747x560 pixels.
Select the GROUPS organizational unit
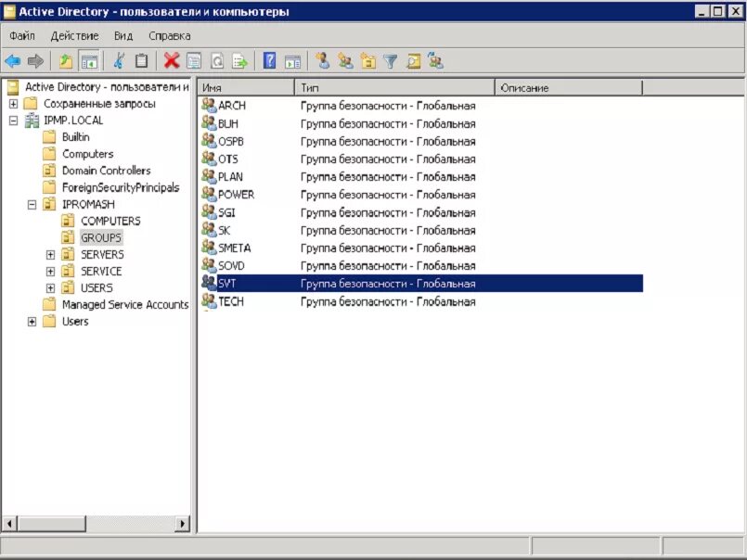[x=101, y=237]
